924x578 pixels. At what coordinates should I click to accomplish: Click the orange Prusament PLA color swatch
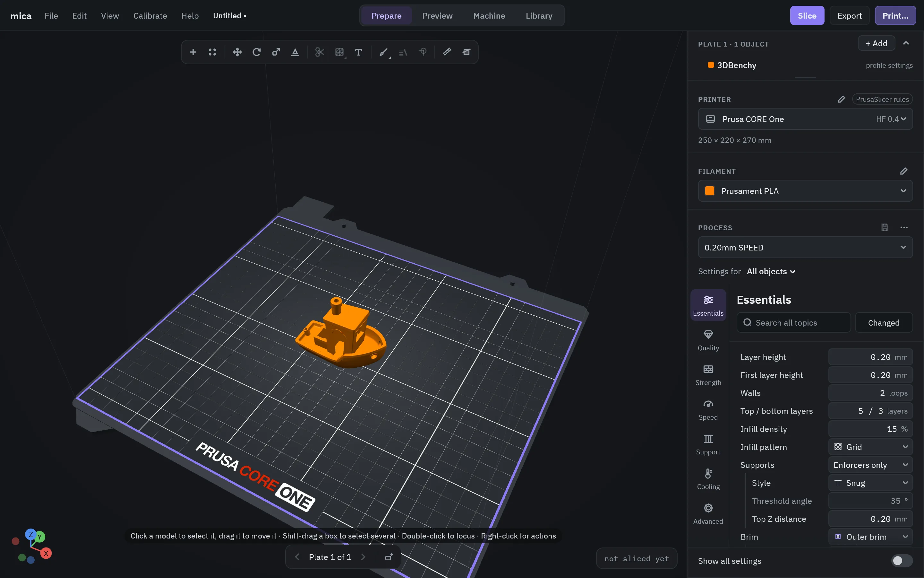[x=709, y=191]
